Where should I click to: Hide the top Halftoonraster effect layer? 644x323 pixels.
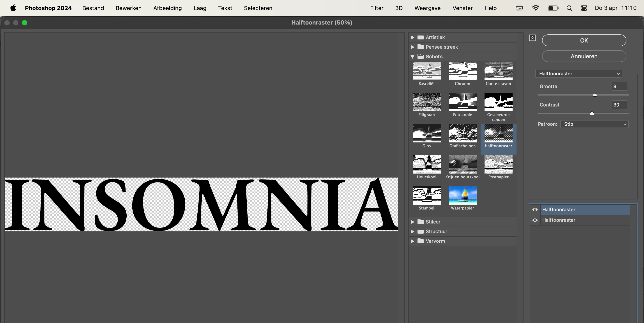coord(535,210)
